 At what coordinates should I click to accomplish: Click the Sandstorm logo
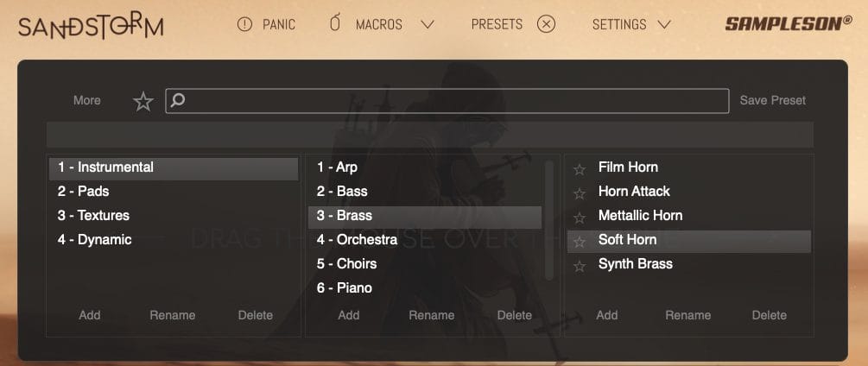(91, 27)
